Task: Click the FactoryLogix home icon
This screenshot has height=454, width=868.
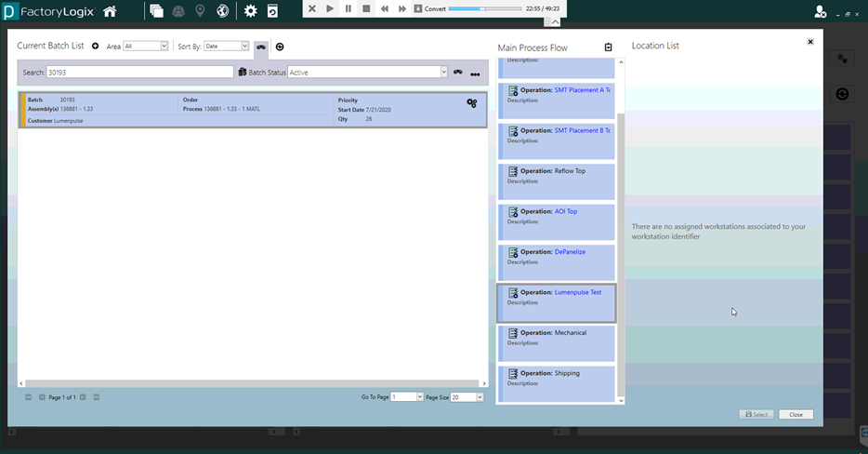Action: click(110, 11)
